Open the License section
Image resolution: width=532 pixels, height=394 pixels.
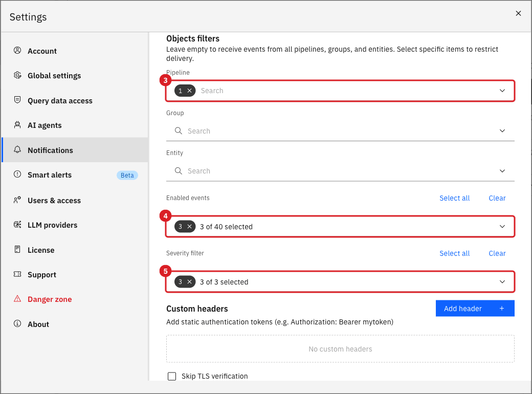click(x=75, y=250)
